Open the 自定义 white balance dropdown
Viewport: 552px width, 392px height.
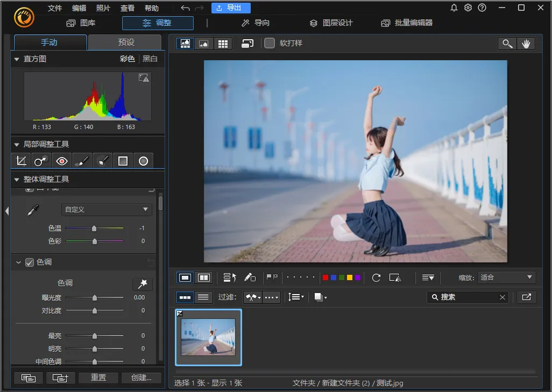click(107, 209)
